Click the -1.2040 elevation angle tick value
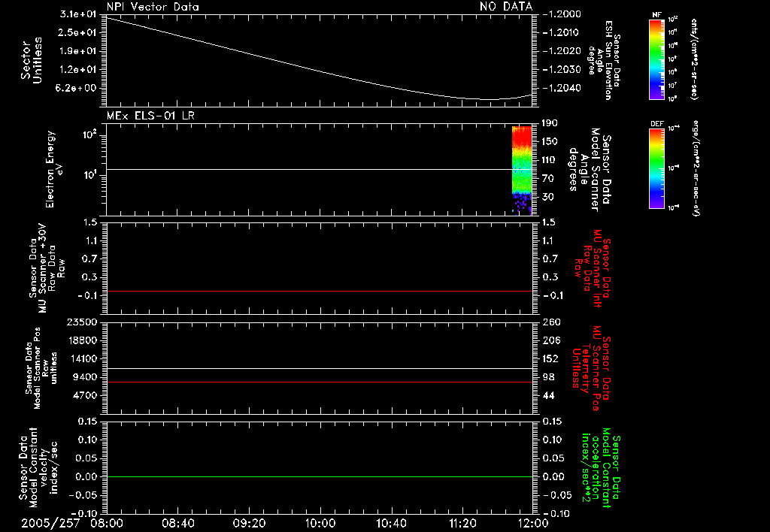Viewport: 770px width, 532px height. tap(561, 89)
